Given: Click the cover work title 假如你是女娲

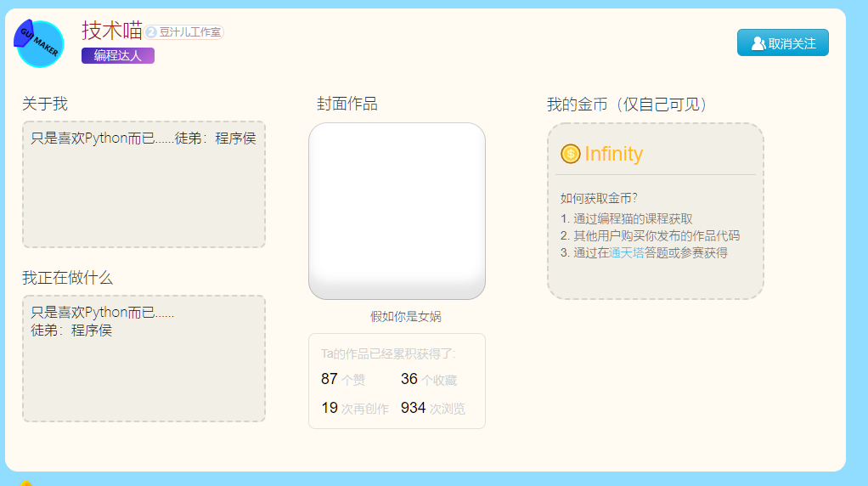Looking at the screenshot, I should pyautogui.click(x=406, y=317).
